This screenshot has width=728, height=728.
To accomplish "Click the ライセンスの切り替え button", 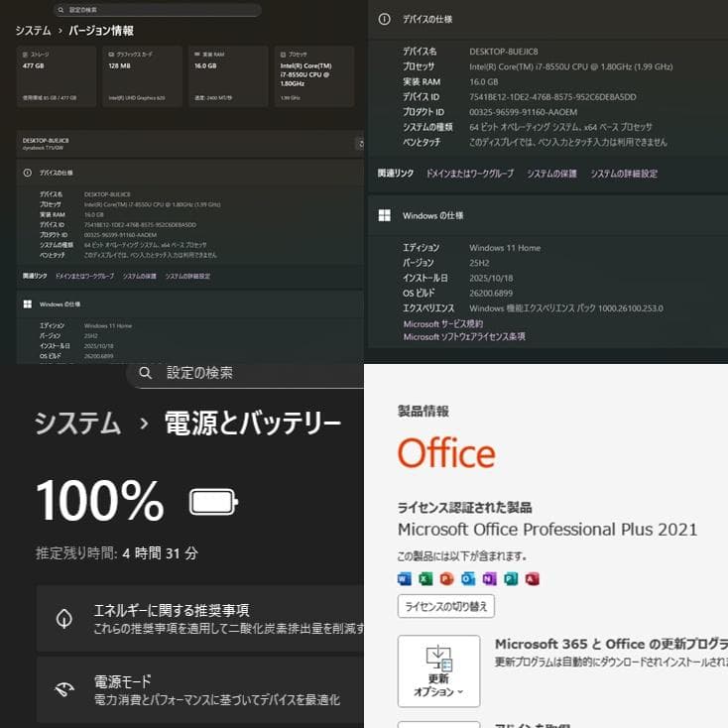I will click(x=446, y=606).
